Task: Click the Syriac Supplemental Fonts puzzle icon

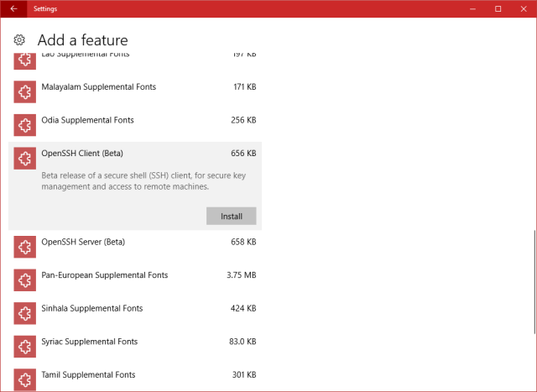Action: click(24, 347)
